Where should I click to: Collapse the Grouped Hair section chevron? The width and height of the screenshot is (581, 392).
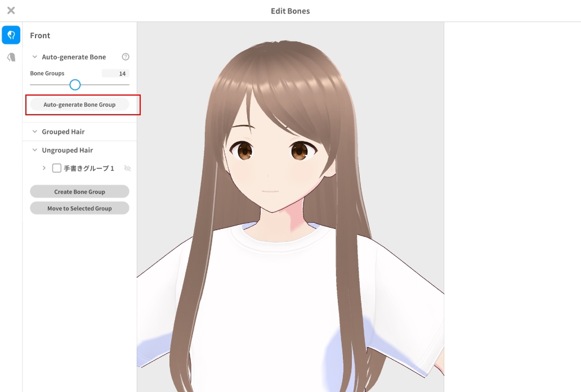pos(35,132)
